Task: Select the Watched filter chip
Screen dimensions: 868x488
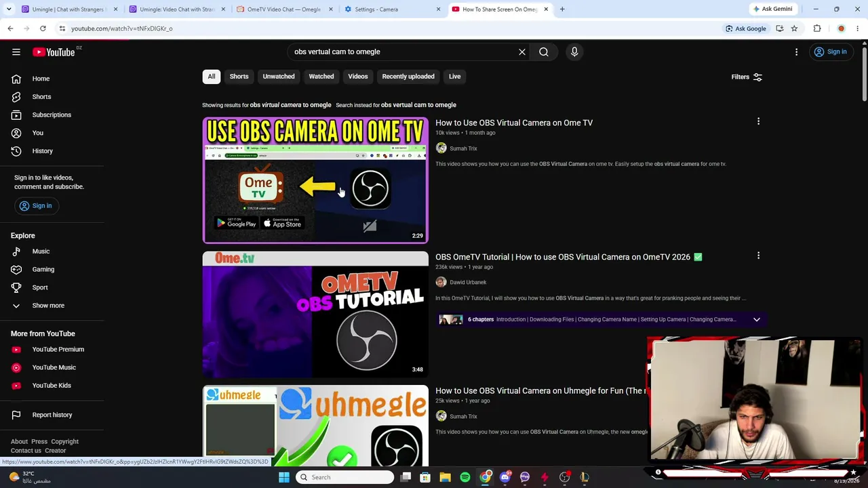Action: pyautogui.click(x=321, y=77)
